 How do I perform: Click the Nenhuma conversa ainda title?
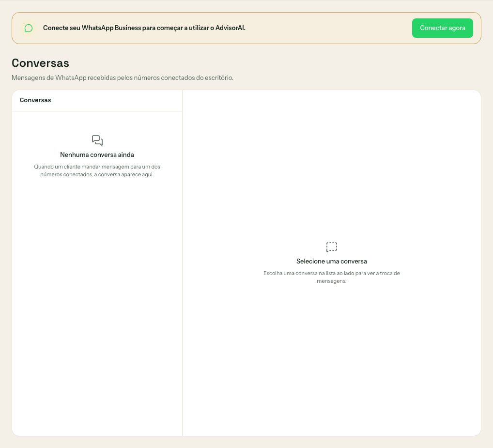coord(97,154)
